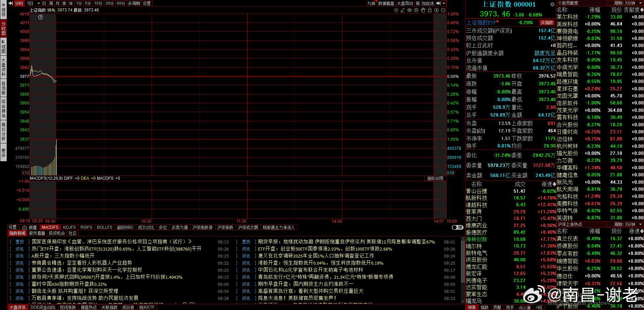Screen dimensions: 644x310
Task: Open news headline 降息大消息！美联储官员密集发声
Action: tap(297, 298)
